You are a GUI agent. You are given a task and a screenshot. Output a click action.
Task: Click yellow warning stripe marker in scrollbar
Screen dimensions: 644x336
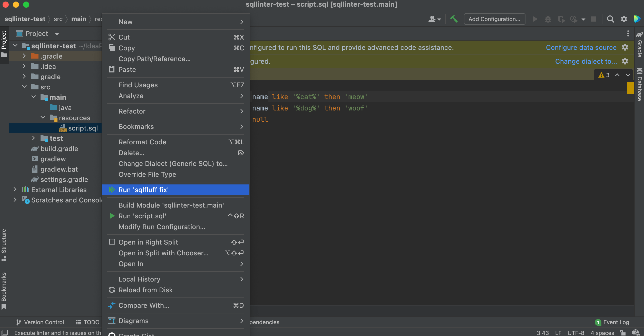coord(630,88)
